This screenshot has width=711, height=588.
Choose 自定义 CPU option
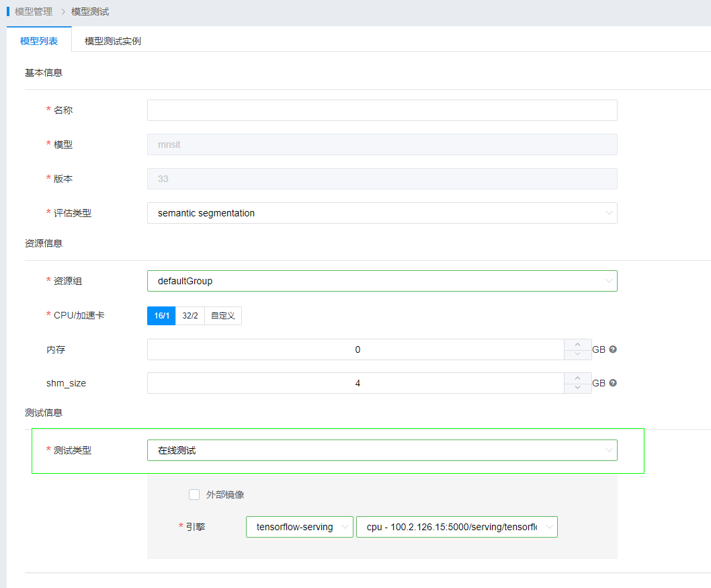click(x=223, y=316)
